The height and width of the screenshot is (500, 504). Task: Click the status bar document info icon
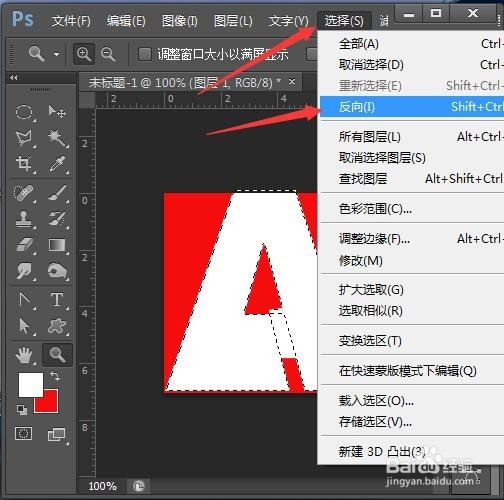tap(139, 486)
